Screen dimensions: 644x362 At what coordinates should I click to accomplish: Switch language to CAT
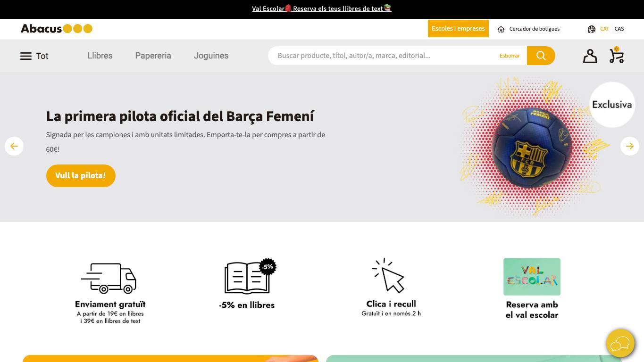tap(604, 29)
